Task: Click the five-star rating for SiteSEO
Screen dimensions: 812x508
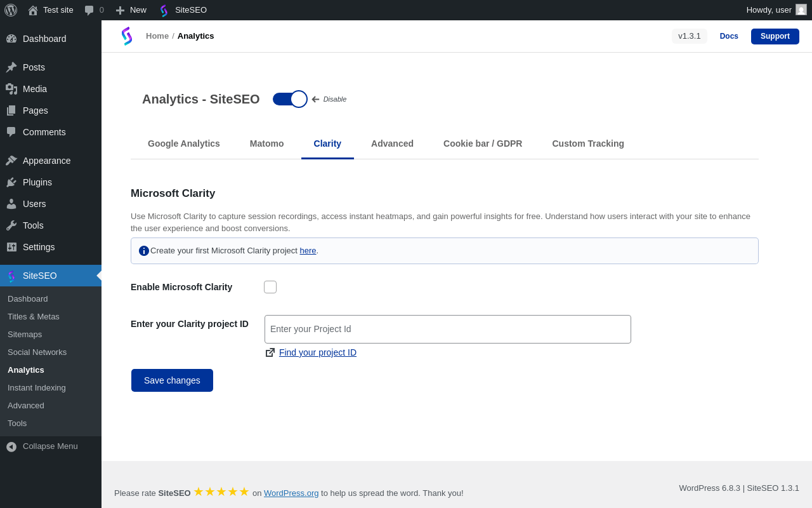Action: coord(221,492)
